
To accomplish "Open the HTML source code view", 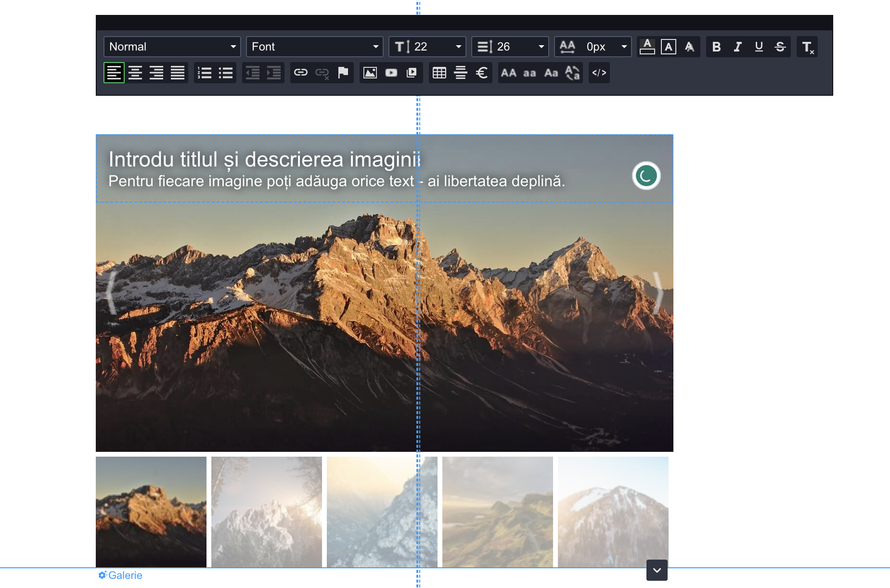I will (599, 73).
